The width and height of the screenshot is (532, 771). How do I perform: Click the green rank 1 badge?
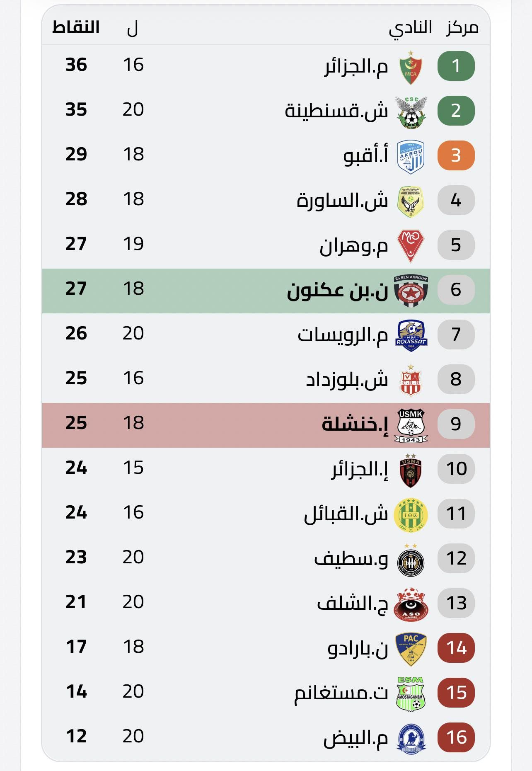(x=456, y=66)
